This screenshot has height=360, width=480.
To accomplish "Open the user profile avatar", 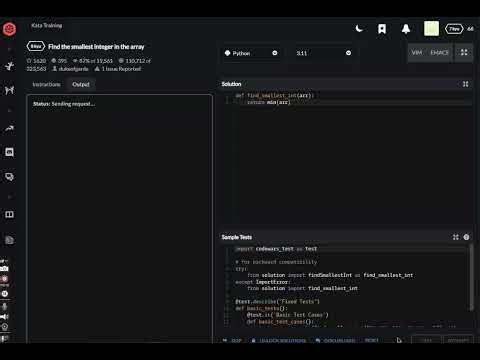I will (431, 29).
